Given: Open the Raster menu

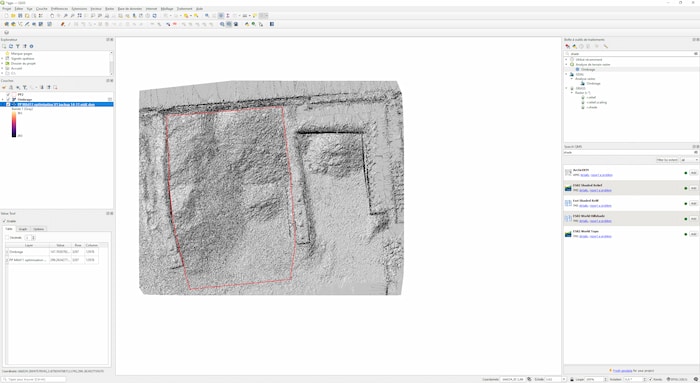Looking at the screenshot, I should tap(109, 8).
